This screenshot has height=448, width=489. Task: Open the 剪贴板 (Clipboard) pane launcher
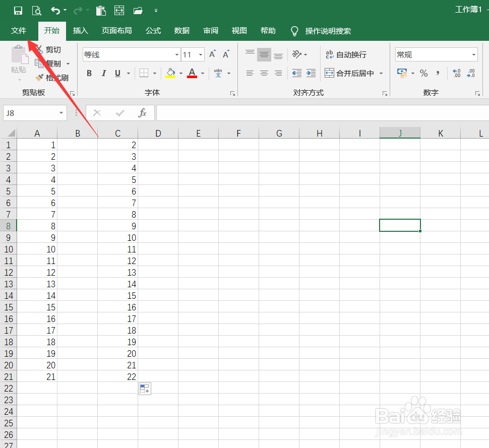73,94
